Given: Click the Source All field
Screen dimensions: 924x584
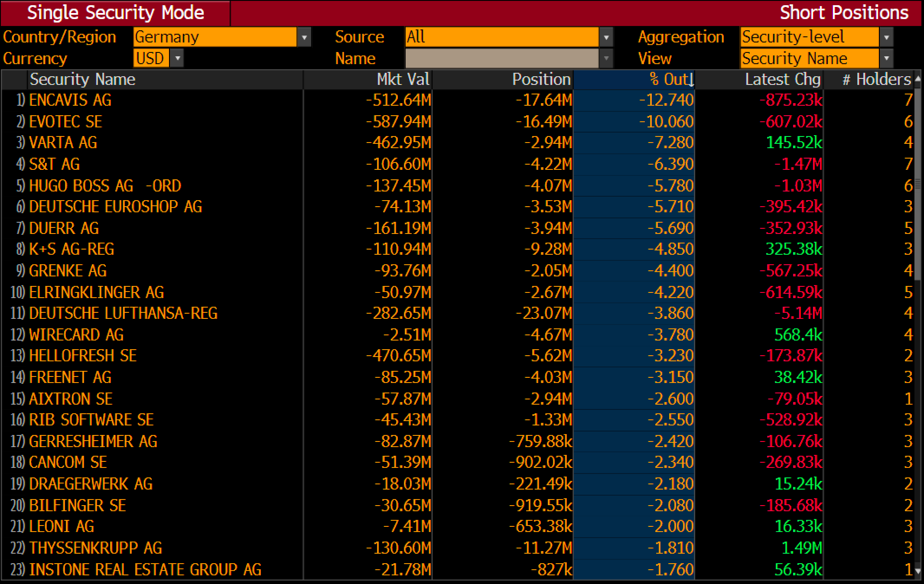Looking at the screenshot, I should pos(502,37).
